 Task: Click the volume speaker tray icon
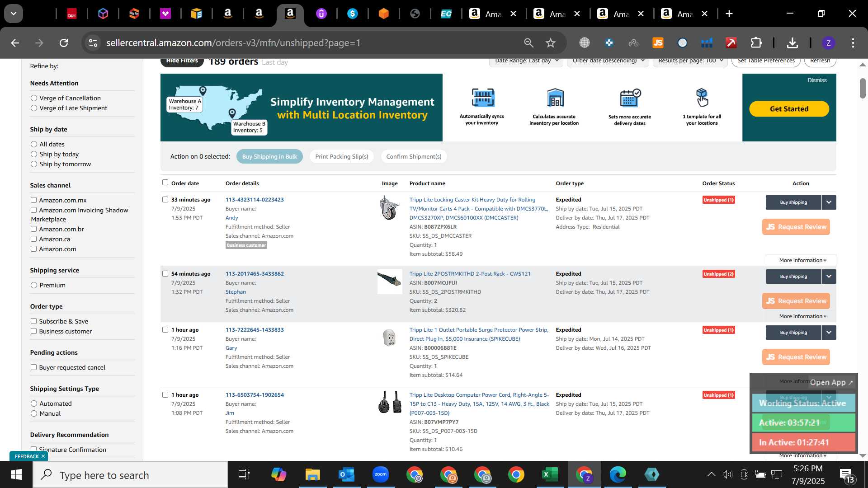point(727,474)
